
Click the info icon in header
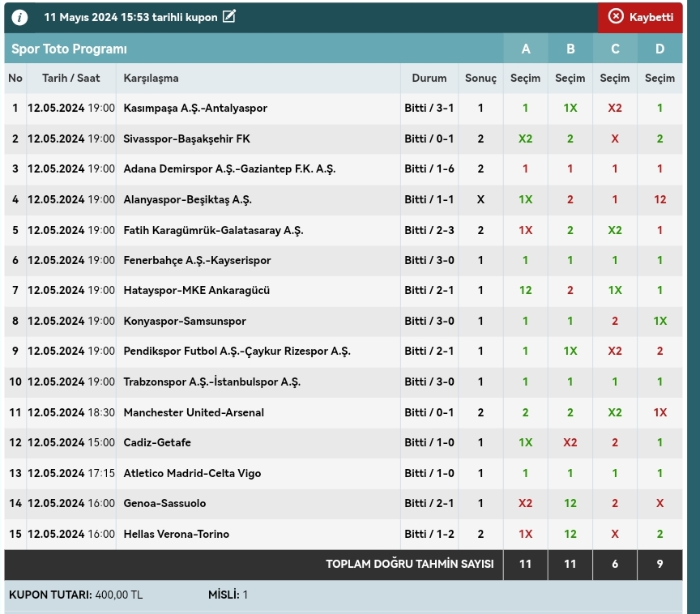[x=19, y=17]
